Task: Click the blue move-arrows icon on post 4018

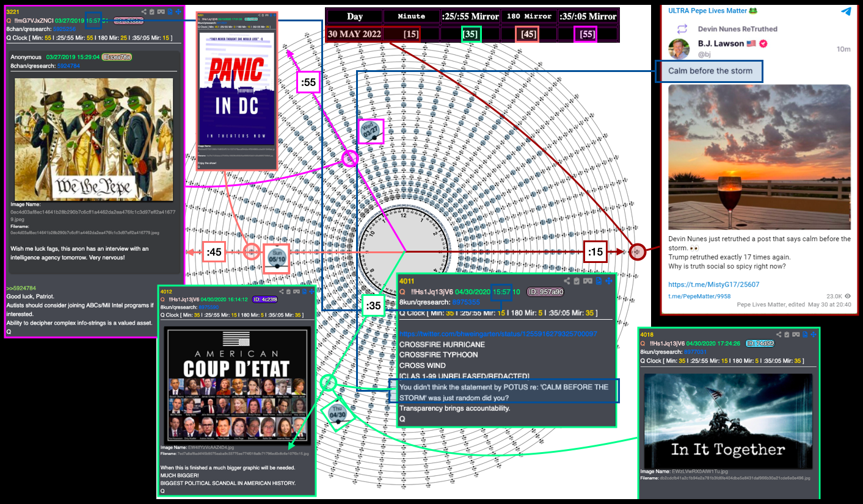Action: coord(814,334)
